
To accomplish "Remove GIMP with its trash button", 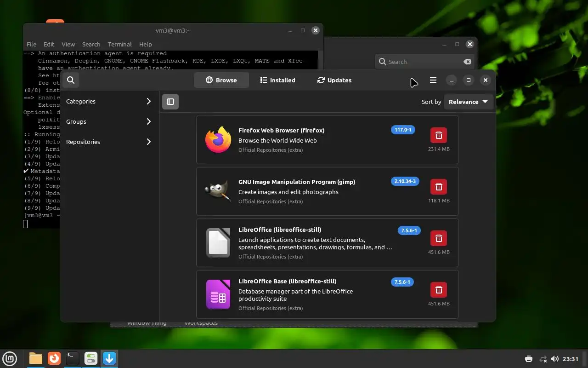I will coord(439,187).
